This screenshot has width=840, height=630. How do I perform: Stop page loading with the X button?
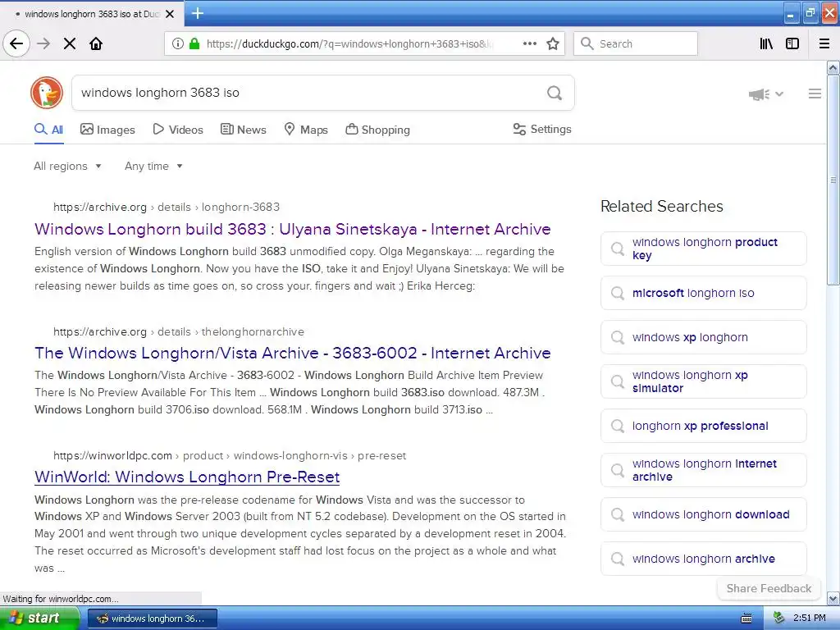click(70, 43)
